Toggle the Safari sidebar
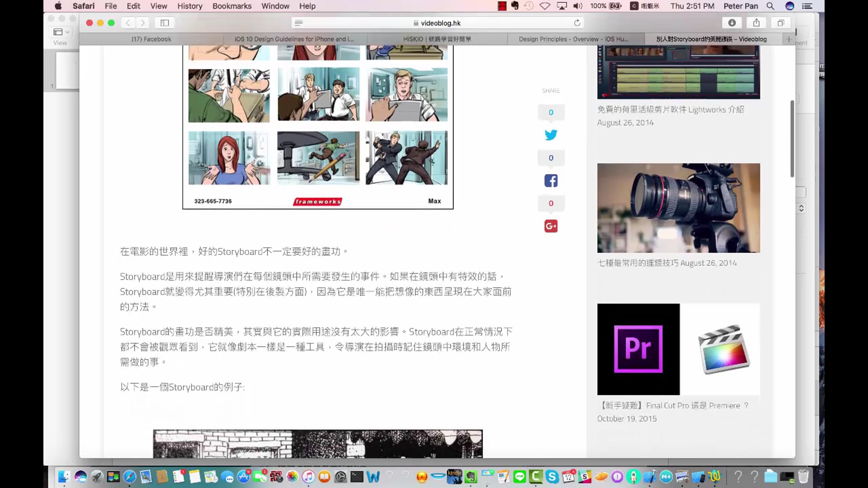Viewport: 868px width, 488px height. click(164, 23)
